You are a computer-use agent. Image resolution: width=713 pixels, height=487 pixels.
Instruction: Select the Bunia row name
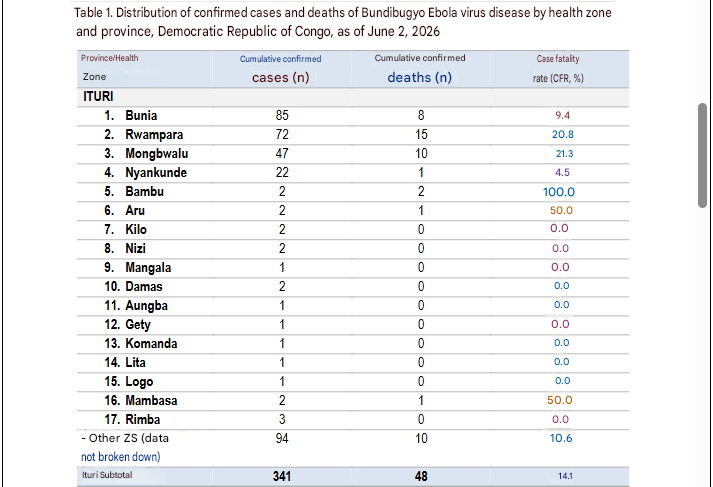point(141,115)
